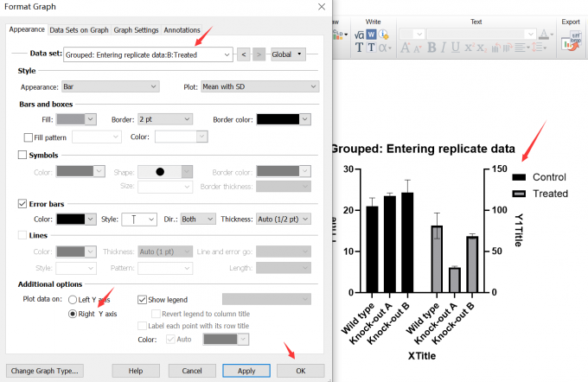Open the Plot Mean with SD dropdown
This screenshot has width=588, height=382.
pyautogui.click(x=260, y=86)
